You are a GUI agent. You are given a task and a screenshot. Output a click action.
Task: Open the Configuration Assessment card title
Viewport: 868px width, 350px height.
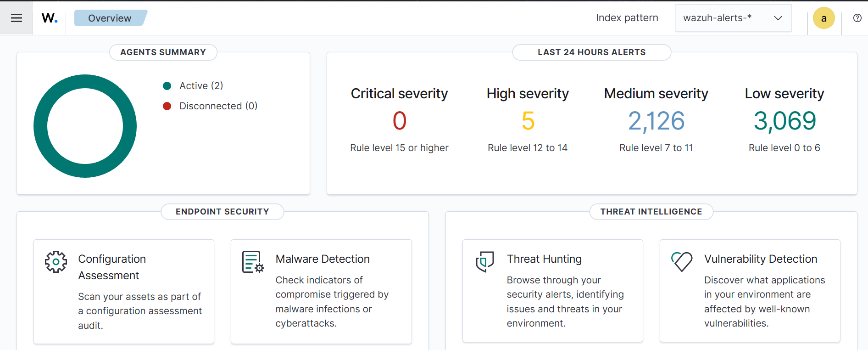point(112,267)
